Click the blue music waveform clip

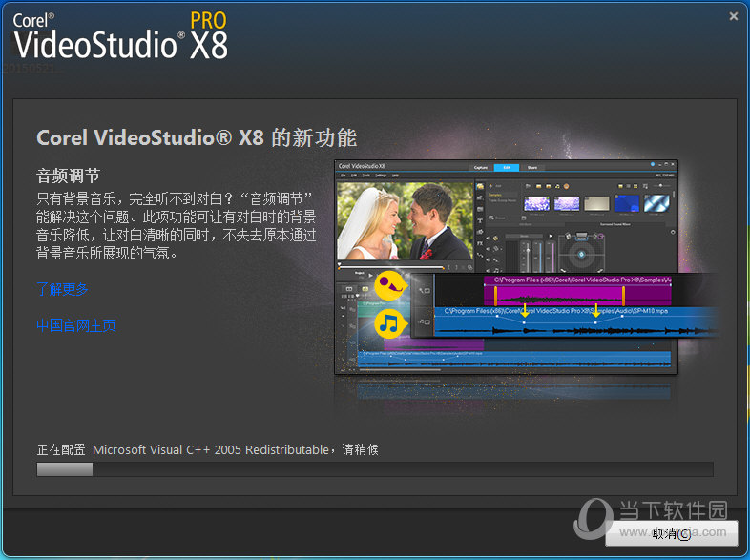[x=576, y=321]
